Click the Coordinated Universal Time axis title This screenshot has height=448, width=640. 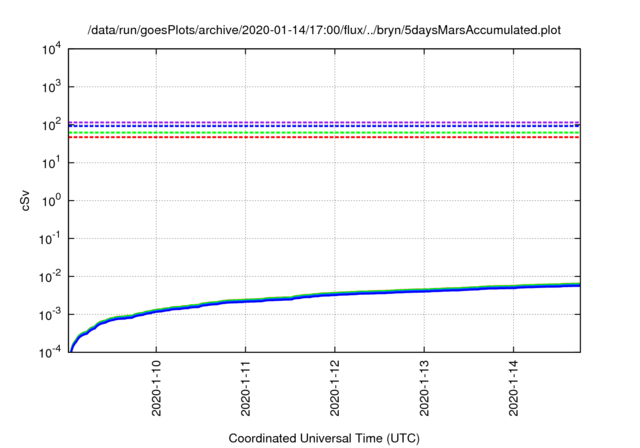324,439
